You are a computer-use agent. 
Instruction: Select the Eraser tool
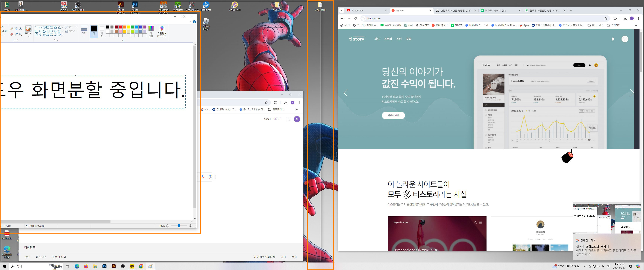coord(11,34)
